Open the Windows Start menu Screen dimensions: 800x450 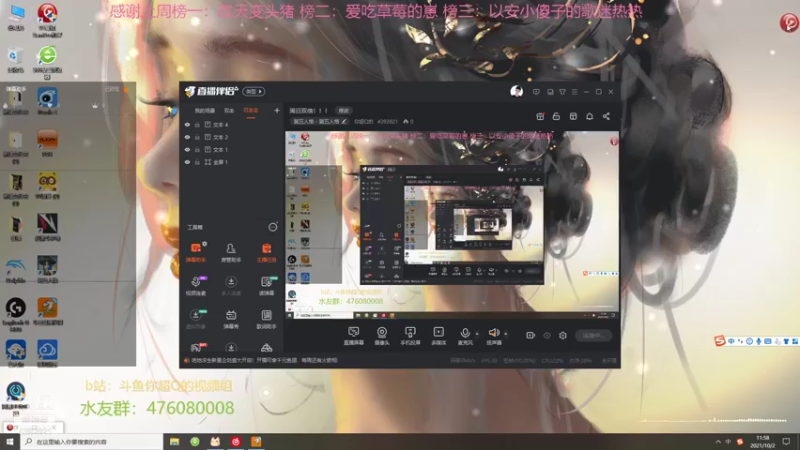tap(10, 441)
